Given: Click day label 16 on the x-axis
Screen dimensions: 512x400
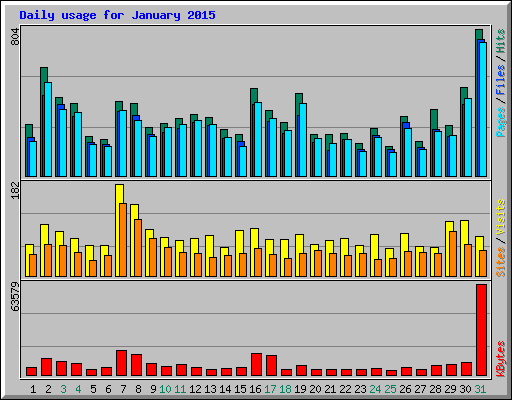Looking at the screenshot, I should tap(255, 389).
